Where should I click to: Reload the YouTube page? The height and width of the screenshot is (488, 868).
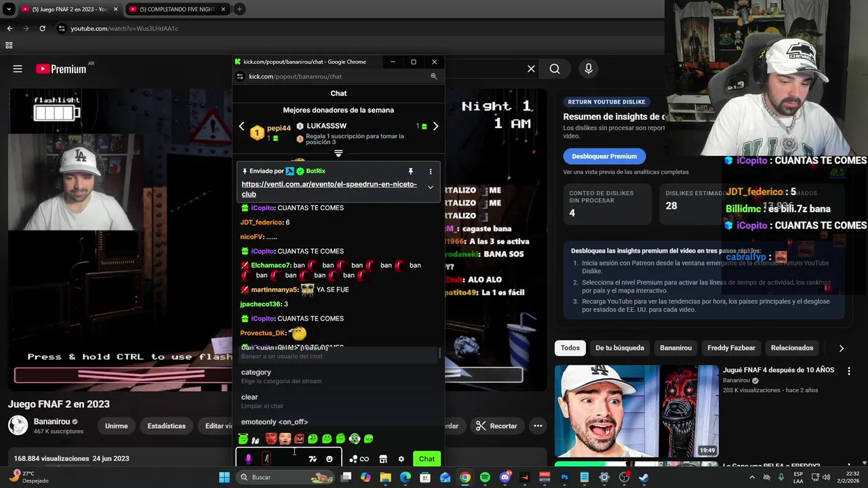coord(42,28)
